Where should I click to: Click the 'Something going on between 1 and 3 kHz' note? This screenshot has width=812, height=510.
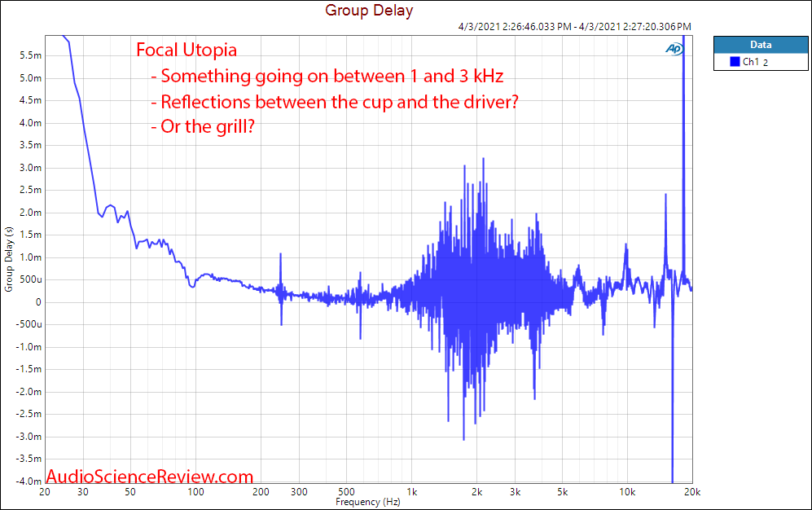click(327, 76)
